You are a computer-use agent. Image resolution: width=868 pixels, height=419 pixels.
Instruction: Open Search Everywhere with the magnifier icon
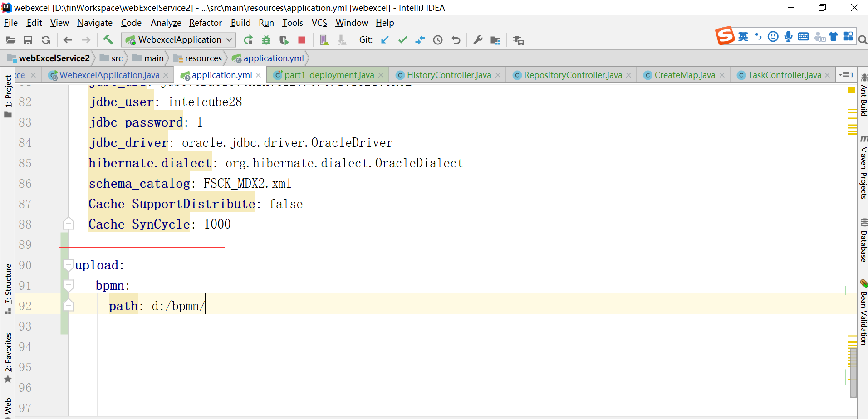863,40
